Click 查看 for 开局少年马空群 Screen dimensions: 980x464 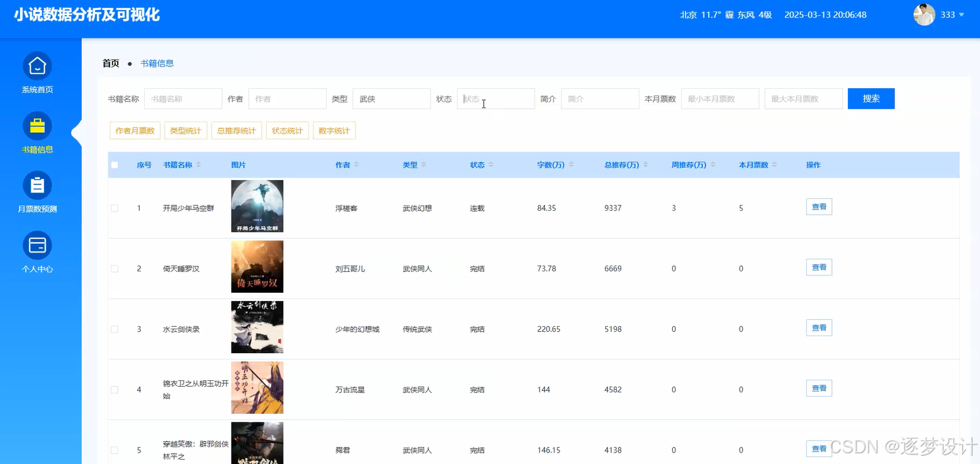(x=818, y=206)
